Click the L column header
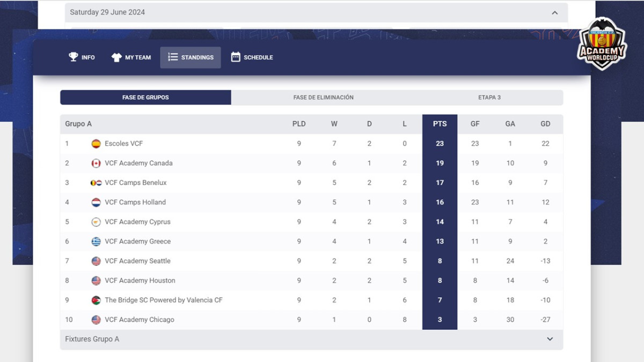The width and height of the screenshot is (644, 362). (405, 124)
